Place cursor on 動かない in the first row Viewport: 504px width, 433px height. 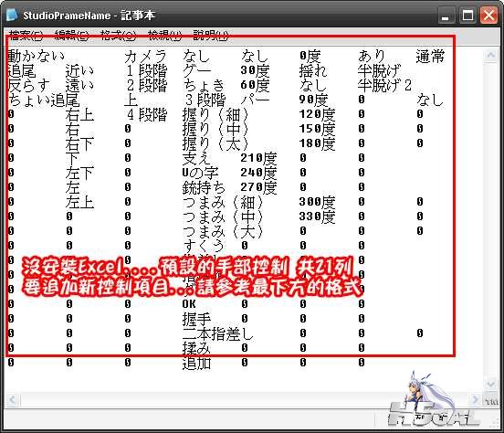click(36, 56)
